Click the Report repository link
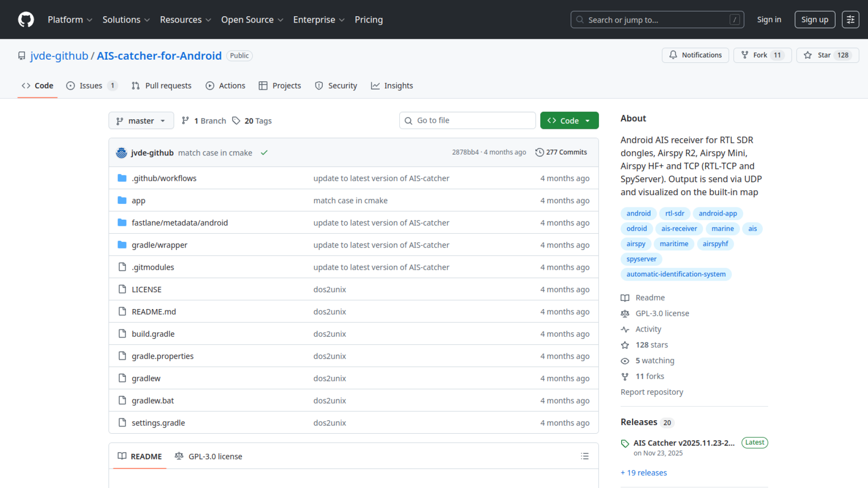Viewport: 868px width, 488px height. pos(651,392)
